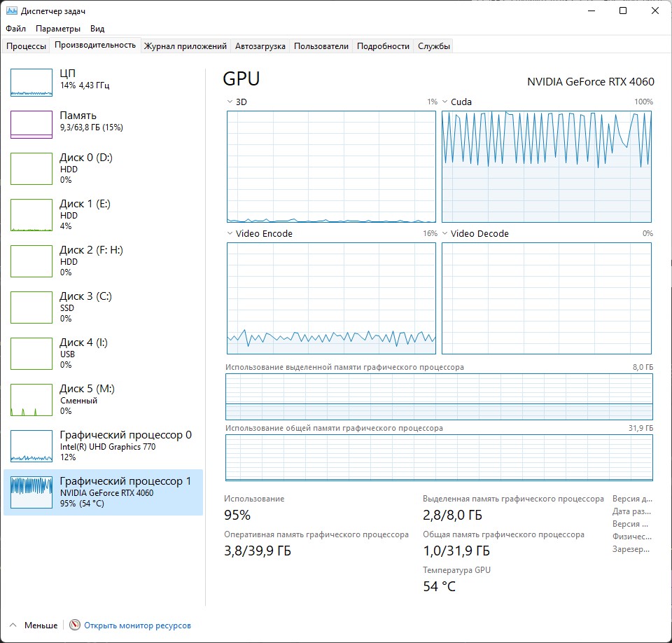Click the Версия д... truncated label
Image resolution: width=672 pixels, height=643 pixels.
tap(632, 499)
